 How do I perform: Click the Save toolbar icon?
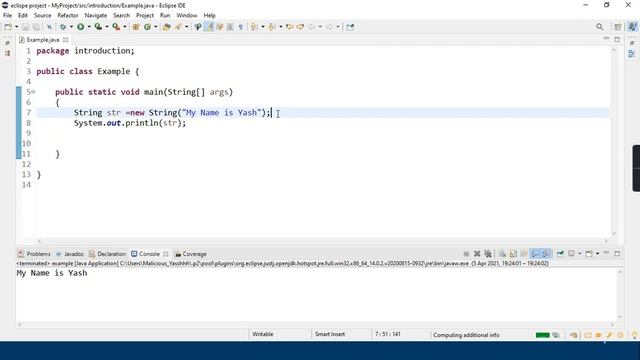coord(25,27)
